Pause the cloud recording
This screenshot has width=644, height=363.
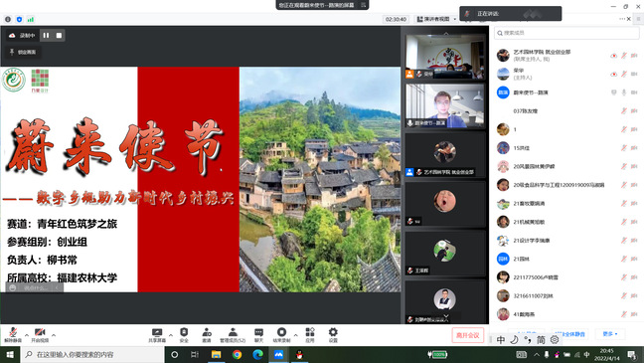(x=46, y=36)
